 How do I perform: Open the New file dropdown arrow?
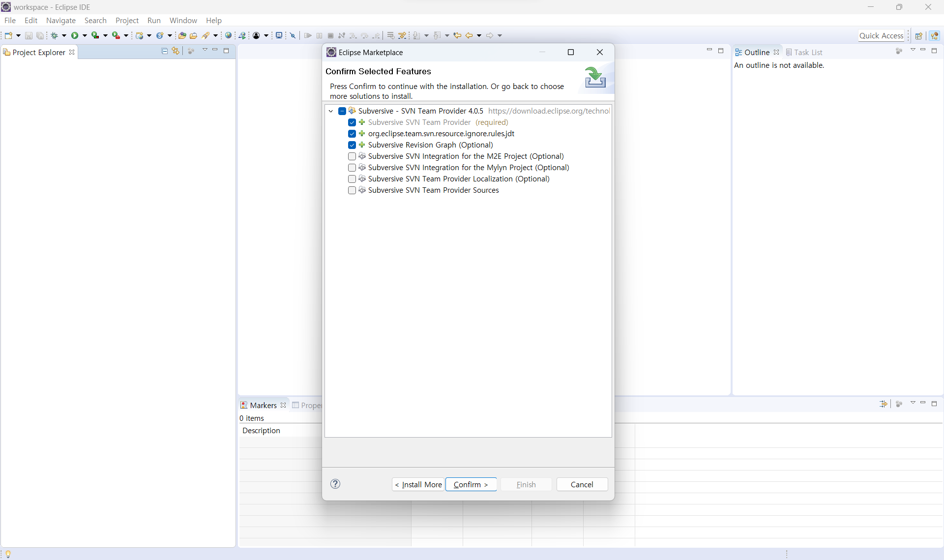point(18,35)
